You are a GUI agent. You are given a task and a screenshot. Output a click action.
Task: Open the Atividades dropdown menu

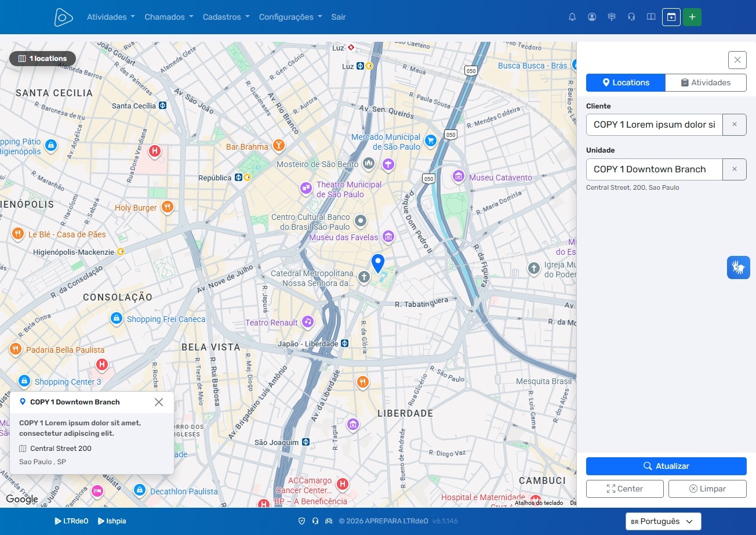point(111,17)
